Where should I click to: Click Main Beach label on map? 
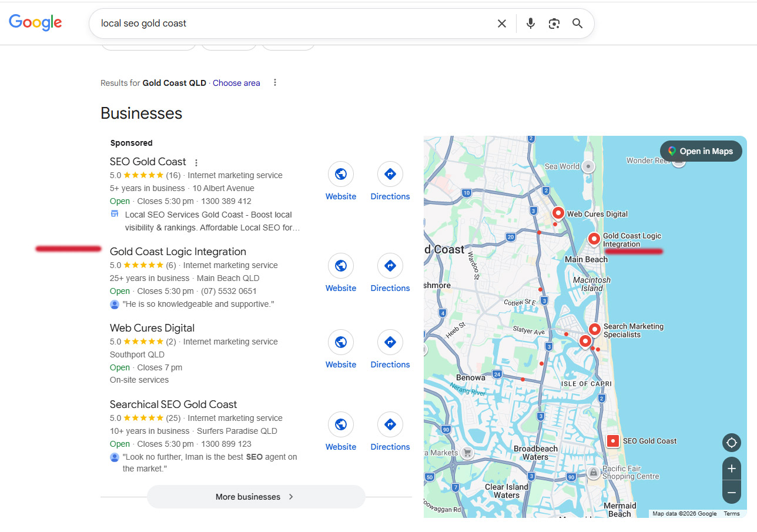[586, 259]
